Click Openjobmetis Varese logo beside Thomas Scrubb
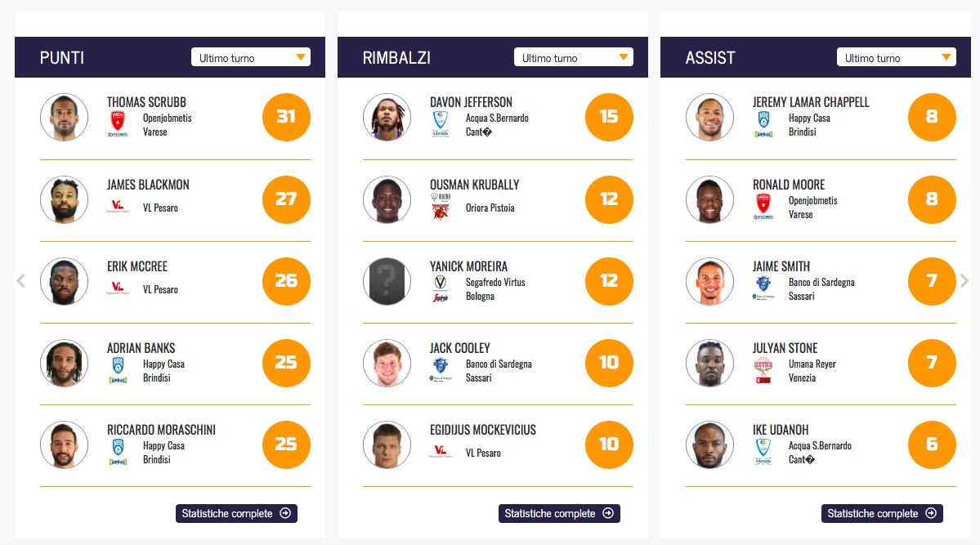This screenshot has width=980, height=545. click(x=117, y=124)
